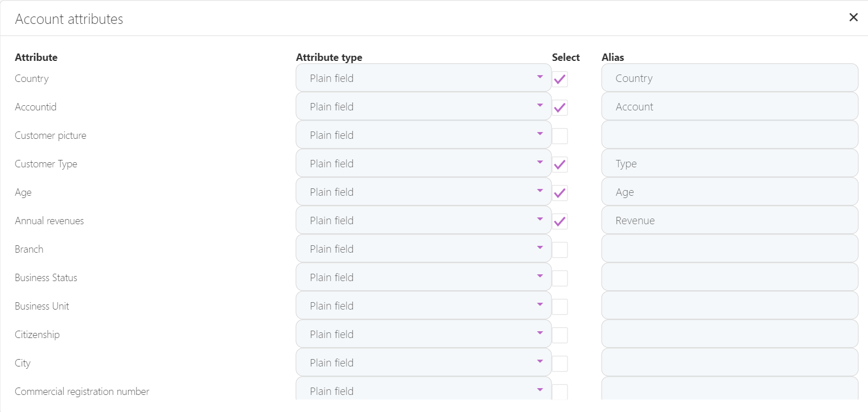Select the Citizenship attribute checkbox
Image resolution: width=868 pixels, height=412 pixels.
pyautogui.click(x=560, y=335)
